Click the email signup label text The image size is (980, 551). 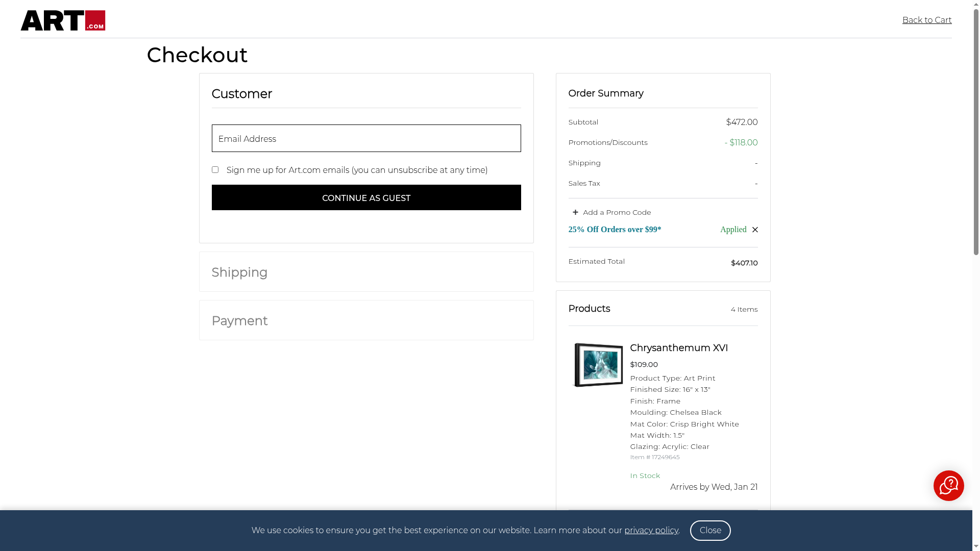click(x=357, y=170)
